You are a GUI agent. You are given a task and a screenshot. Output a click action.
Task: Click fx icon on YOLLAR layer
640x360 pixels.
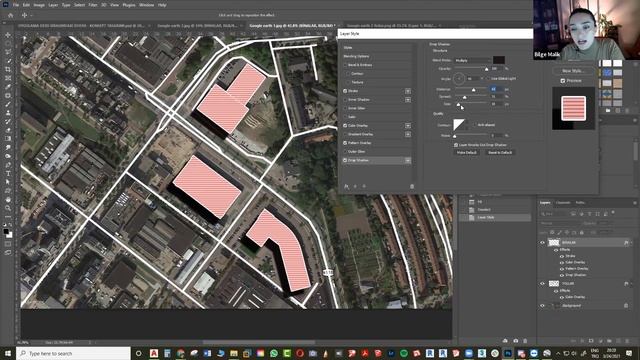[626, 283]
